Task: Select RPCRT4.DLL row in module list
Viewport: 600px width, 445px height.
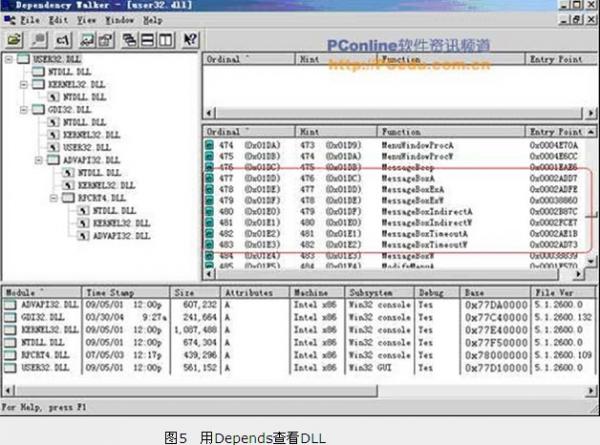Action: (x=299, y=355)
